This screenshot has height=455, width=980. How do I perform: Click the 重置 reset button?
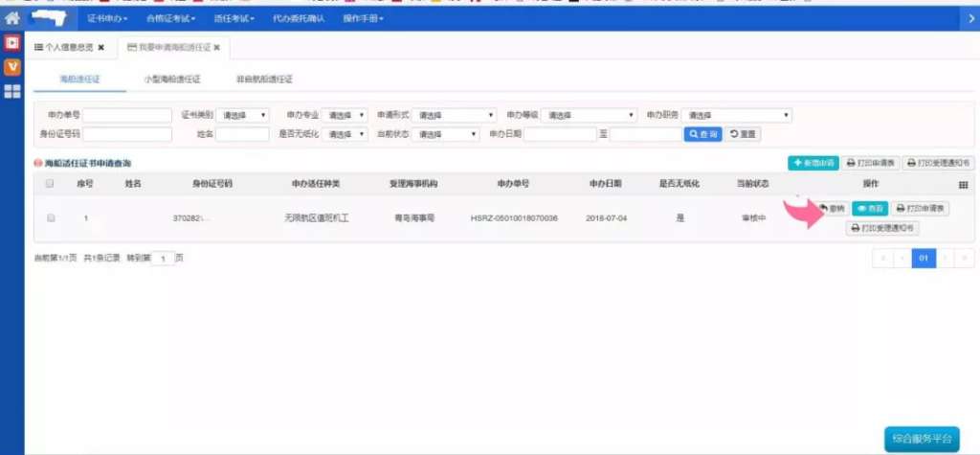point(743,134)
